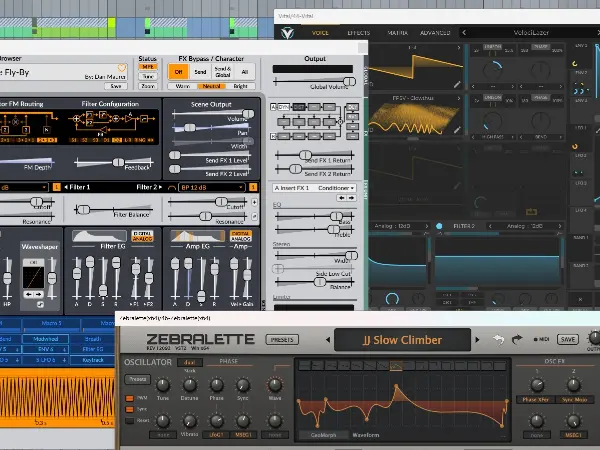600x450 pixels.
Task: Open Zebralette oscillator dual mode dropdown
Action: (x=190, y=362)
